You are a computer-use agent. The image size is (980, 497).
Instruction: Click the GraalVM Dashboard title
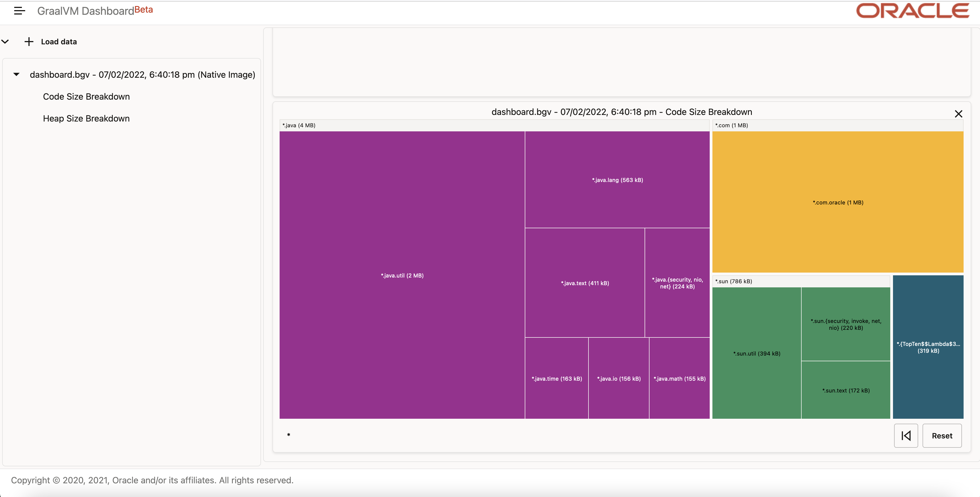[86, 11]
